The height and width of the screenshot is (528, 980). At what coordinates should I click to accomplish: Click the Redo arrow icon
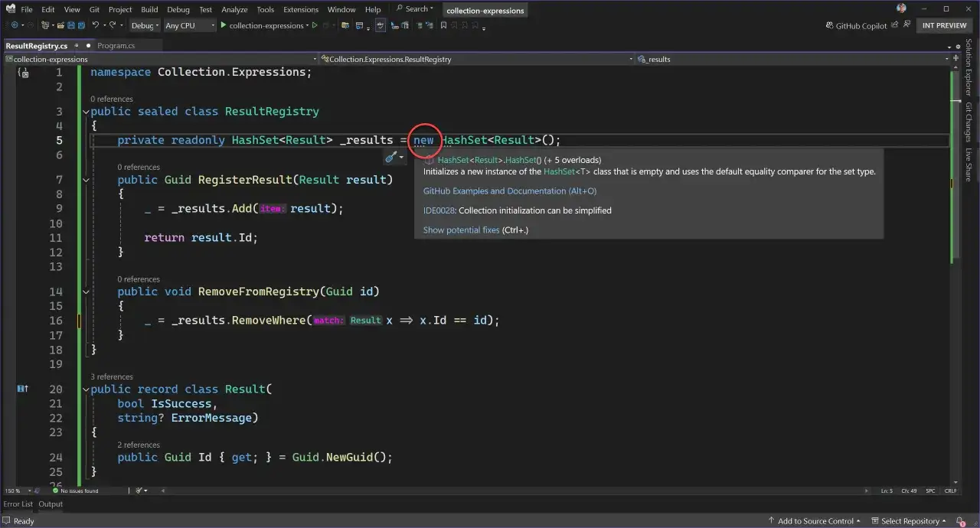click(x=113, y=25)
